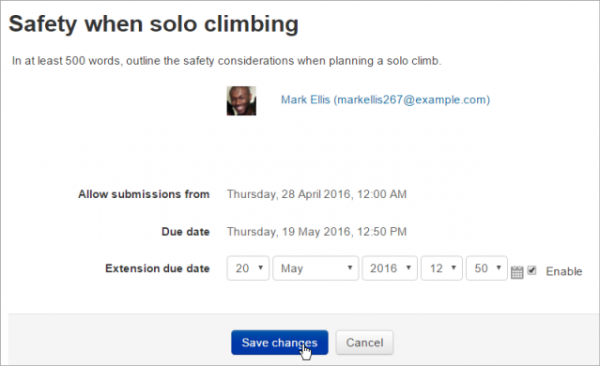Click the Extension due date label

(157, 268)
